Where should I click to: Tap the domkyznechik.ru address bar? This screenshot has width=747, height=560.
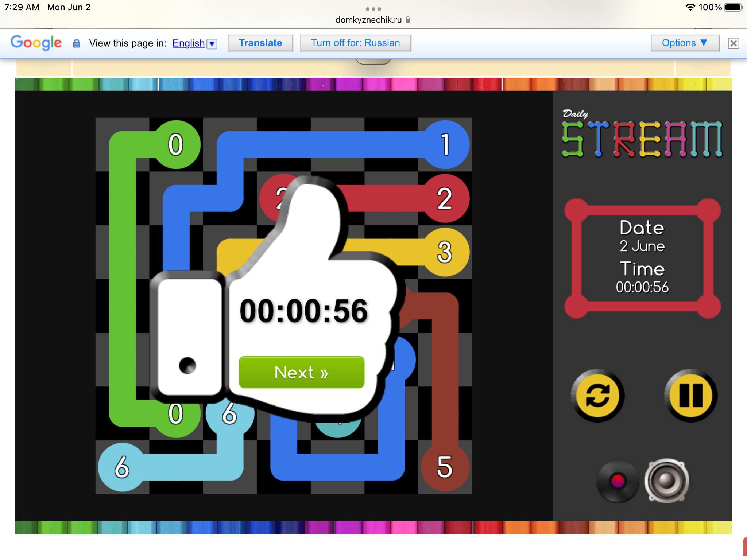pyautogui.click(x=373, y=20)
